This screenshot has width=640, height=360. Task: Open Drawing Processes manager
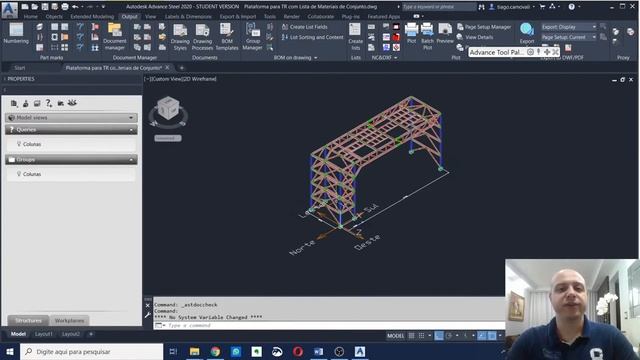pos(202,36)
